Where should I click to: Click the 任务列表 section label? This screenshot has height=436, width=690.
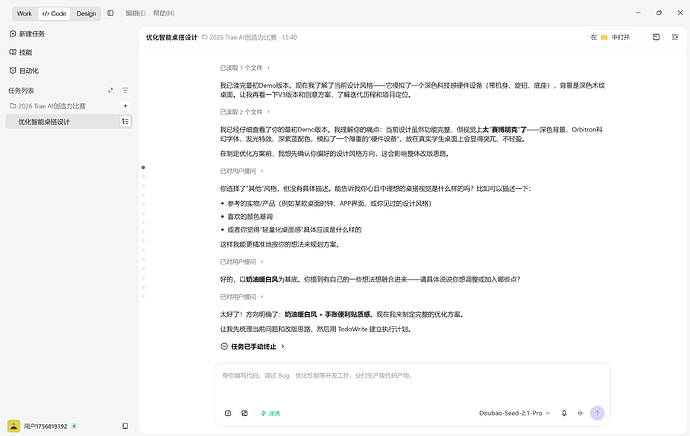pos(21,91)
